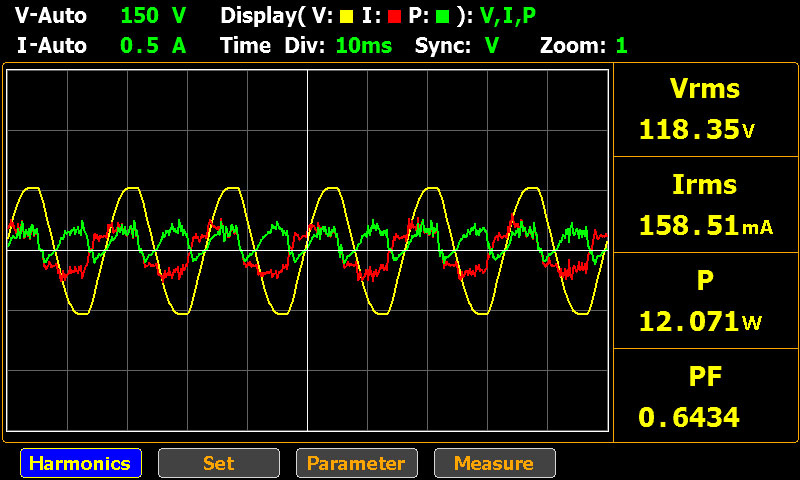Screen dimensions: 800x480
Task: Click the yellow voltage color swatch
Action: click(346, 17)
